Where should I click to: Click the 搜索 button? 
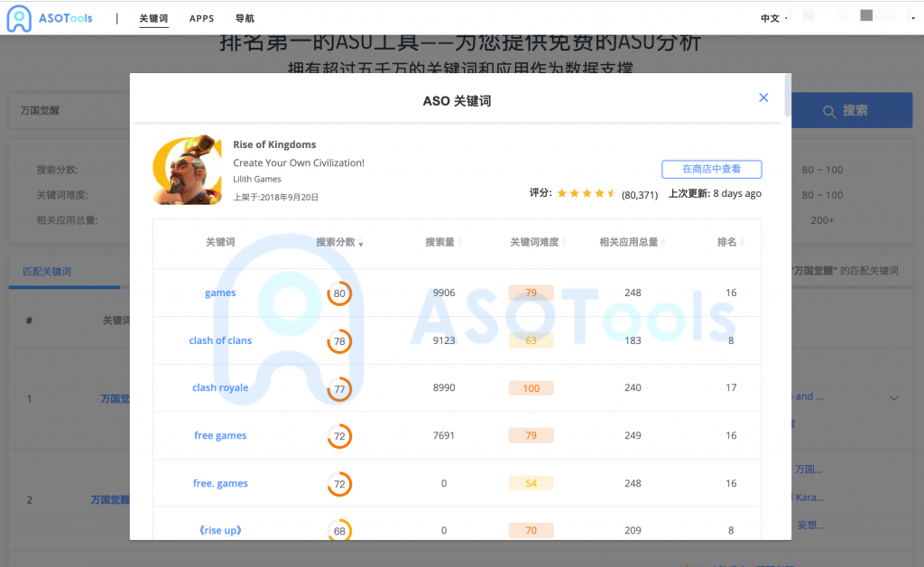[x=852, y=110]
